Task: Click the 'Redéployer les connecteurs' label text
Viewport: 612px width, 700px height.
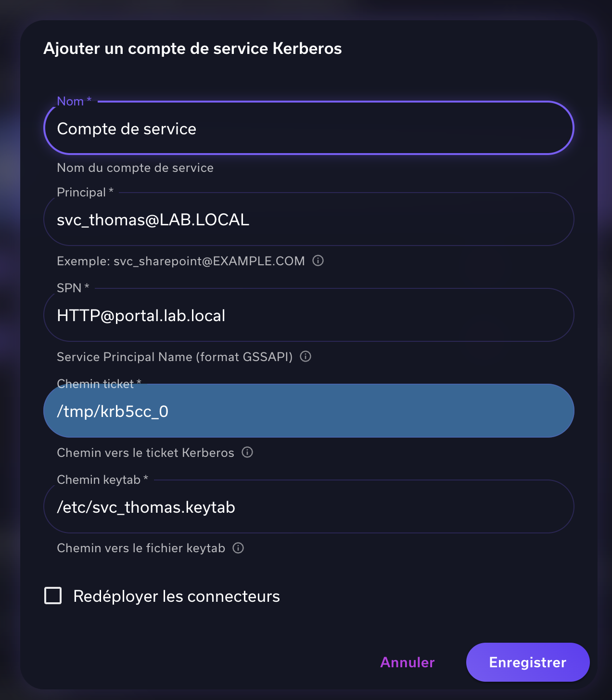Action: point(176,596)
